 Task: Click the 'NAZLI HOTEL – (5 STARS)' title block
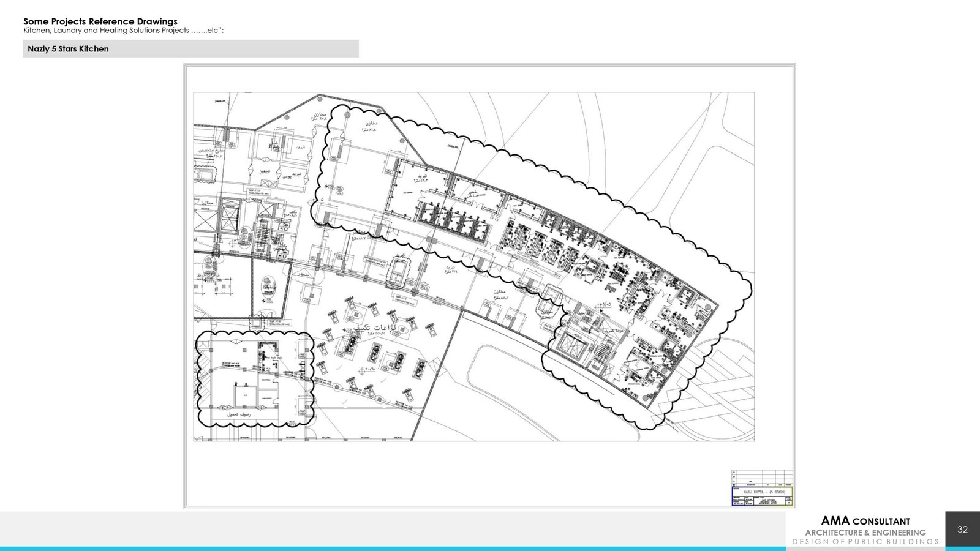pos(762,492)
